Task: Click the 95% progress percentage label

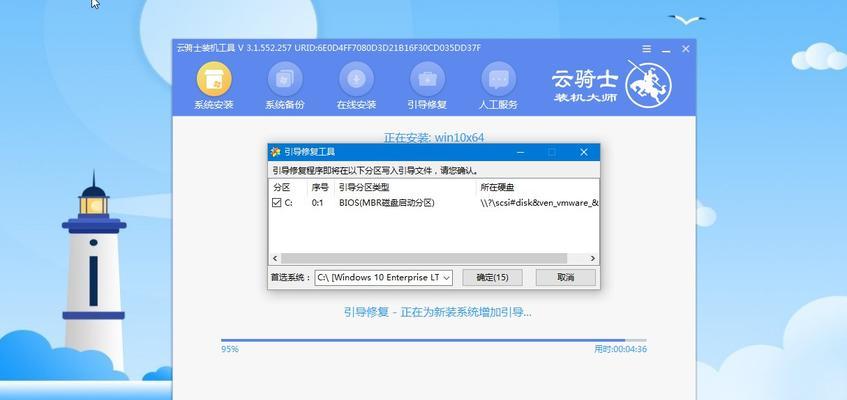Action: pyautogui.click(x=230, y=349)
